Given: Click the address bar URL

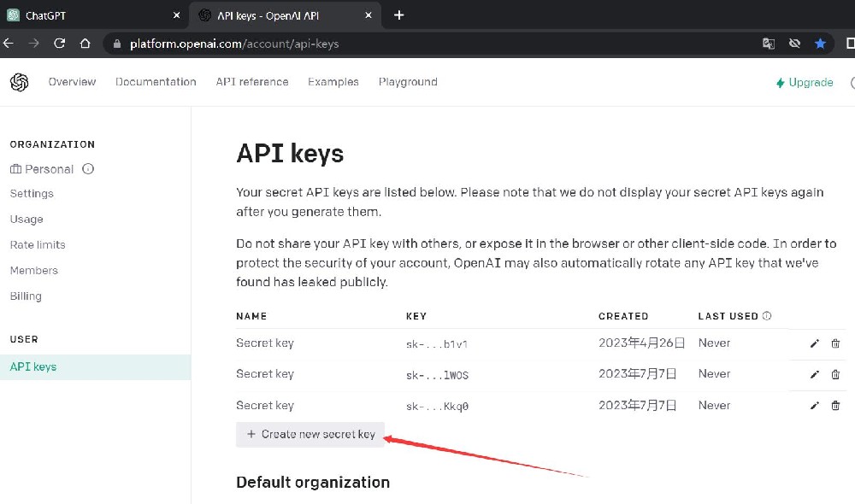Looking at the screenshot, I should click(234, 44).
